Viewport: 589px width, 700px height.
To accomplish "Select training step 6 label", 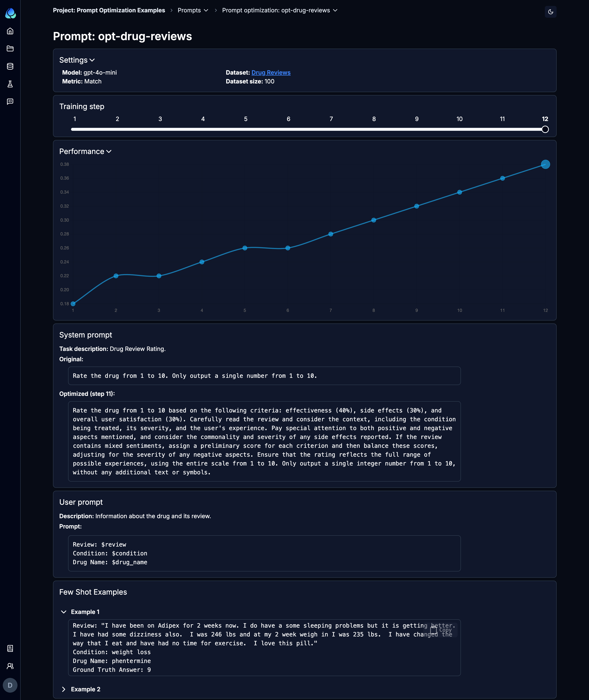I will 288,119.
